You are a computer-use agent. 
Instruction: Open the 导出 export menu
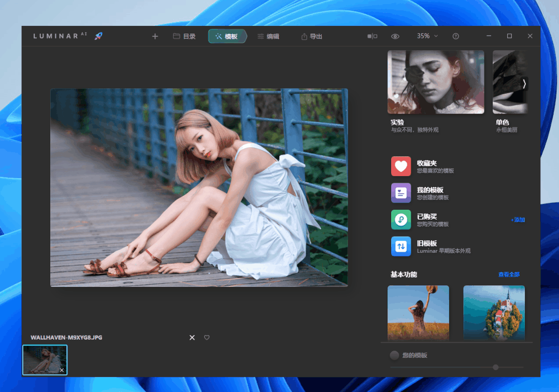(x=311, y=36)
